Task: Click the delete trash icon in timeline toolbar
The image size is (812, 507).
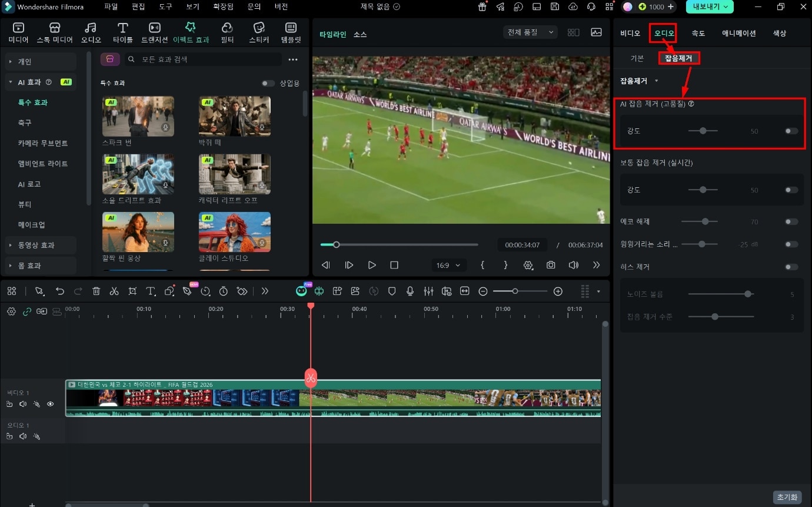Action: point(96,291)
